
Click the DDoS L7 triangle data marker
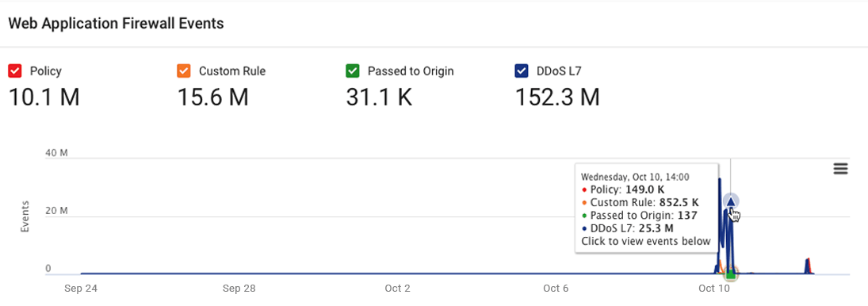(731, 202)
